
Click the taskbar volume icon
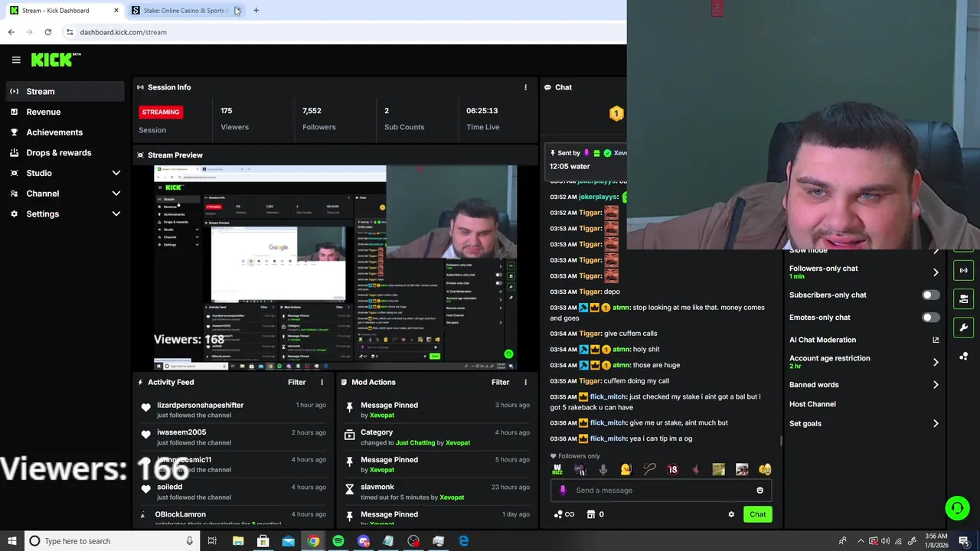885,541
